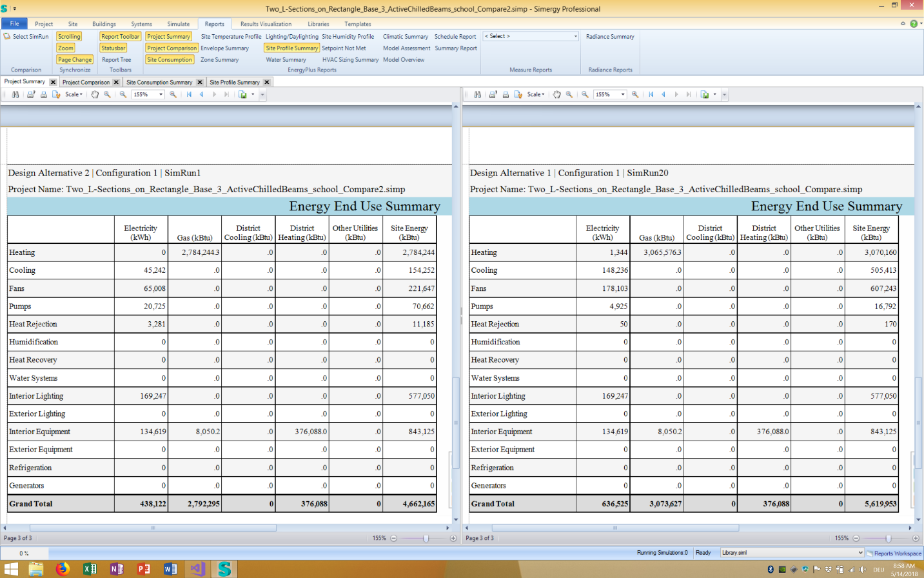
Task: Open the HVAC Sizing Summary report
Action: tap(350, 60)
